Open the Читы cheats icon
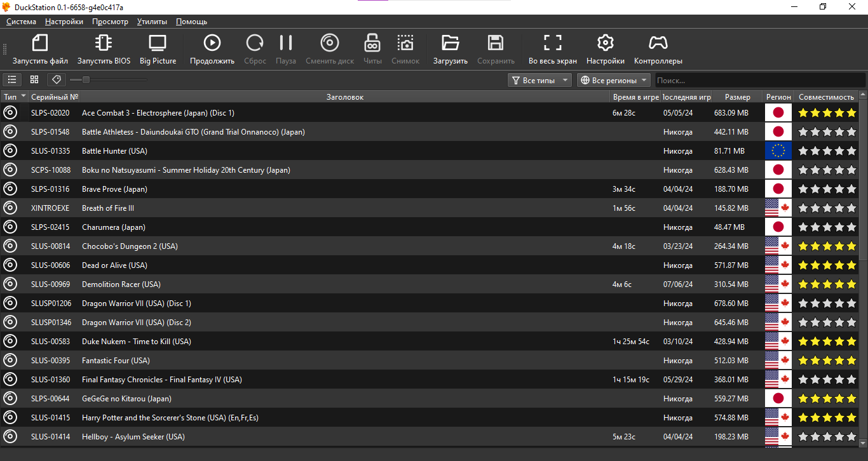 [372, 43]
